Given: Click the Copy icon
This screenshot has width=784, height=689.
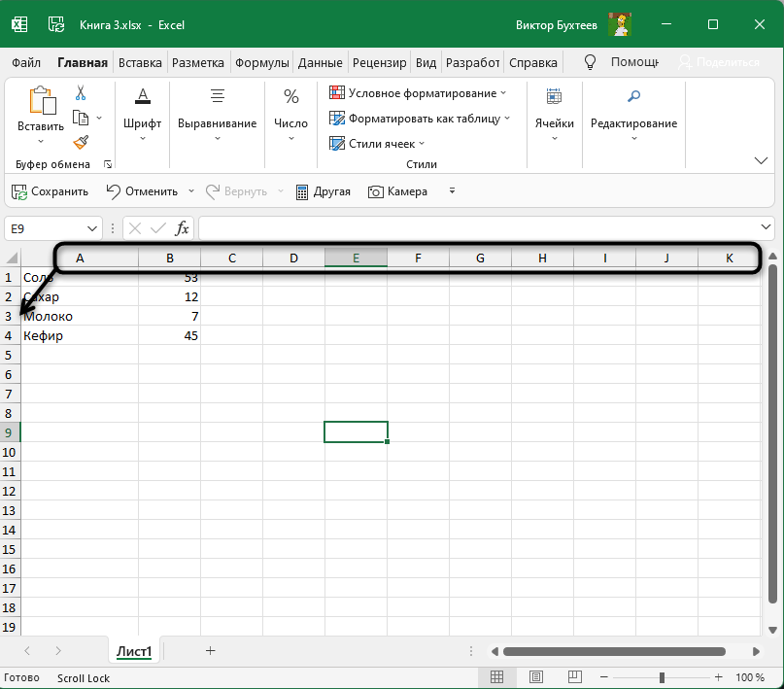Looking at the screenshot, I should [81, 118].
